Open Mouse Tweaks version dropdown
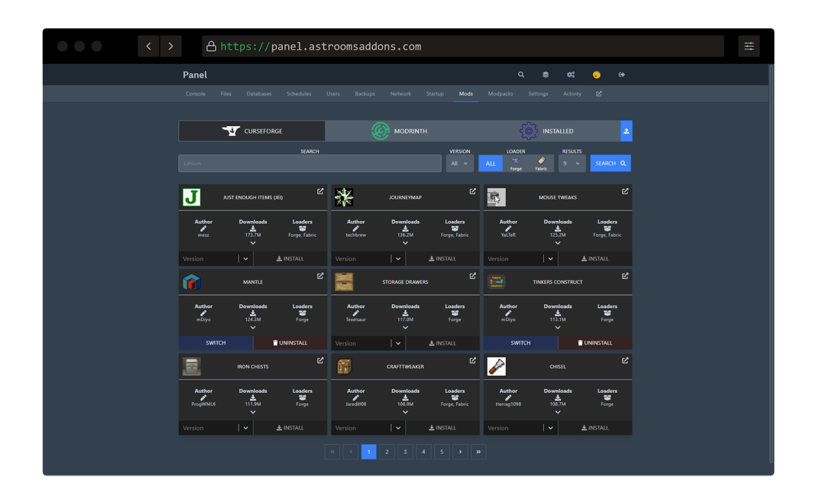 pyautogui.click(x=521, y=259)
